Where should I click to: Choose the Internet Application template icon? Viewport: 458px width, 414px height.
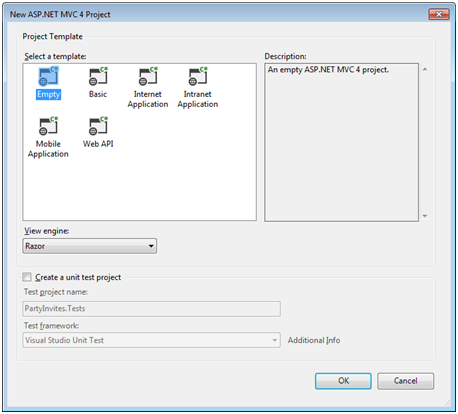148,76
